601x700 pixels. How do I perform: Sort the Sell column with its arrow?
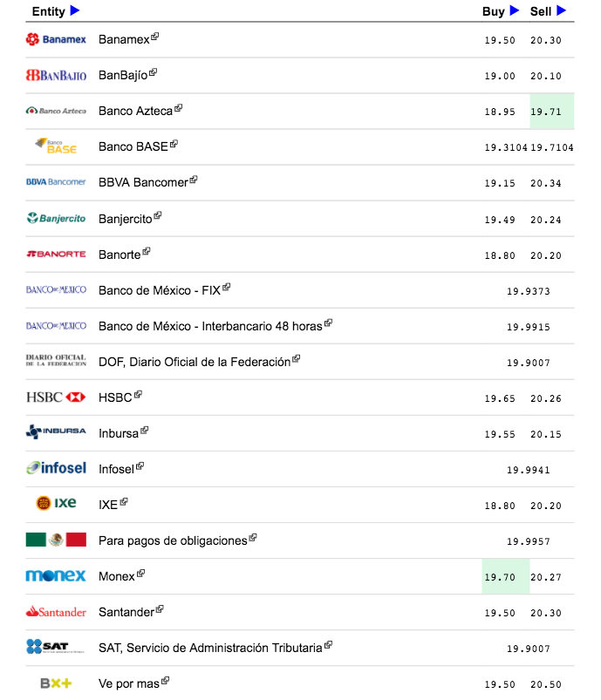tap(562, 10)
